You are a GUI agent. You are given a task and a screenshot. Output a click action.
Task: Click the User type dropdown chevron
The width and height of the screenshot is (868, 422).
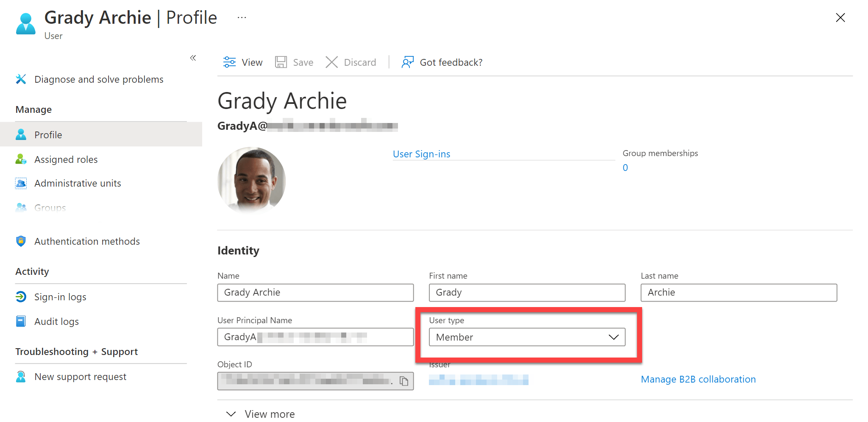[614, 337]
